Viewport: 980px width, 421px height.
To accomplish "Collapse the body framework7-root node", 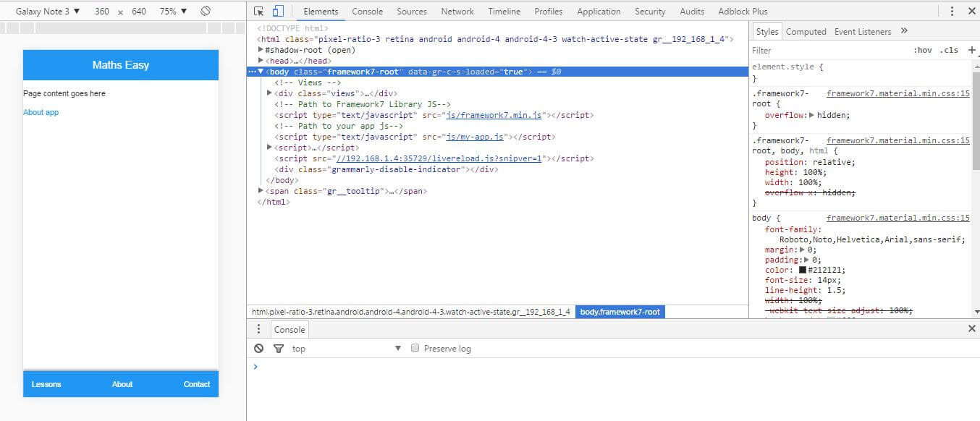I will click(x=261, y=72).
